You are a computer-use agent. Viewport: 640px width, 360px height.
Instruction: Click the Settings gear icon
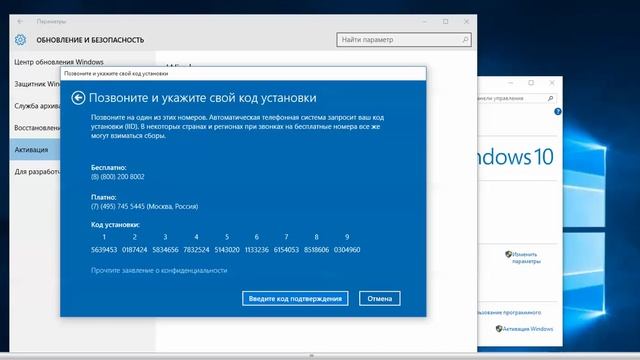click(20, 40)
